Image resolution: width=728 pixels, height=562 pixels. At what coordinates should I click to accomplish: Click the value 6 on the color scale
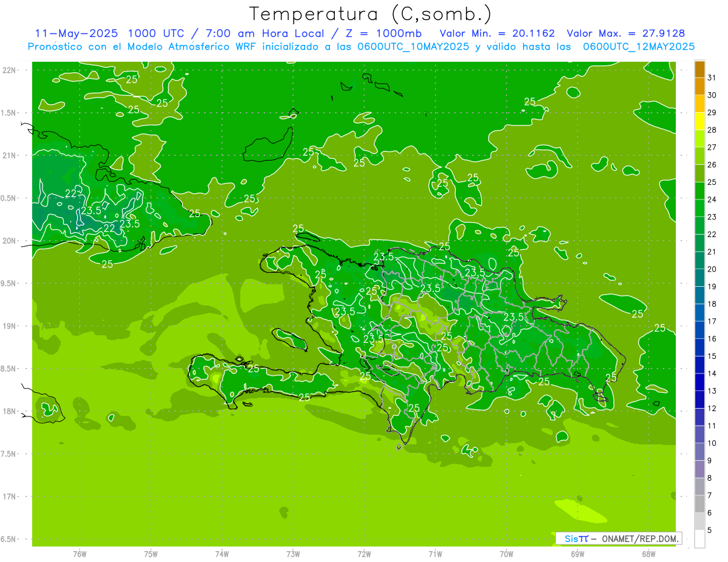click(710, 513)
